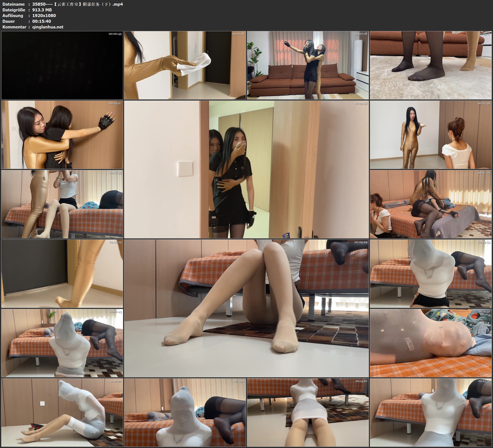The height and width of the screenshot is (448, 493).
Task: Open the bedroom frame at 00:06:35
Action: [x=62, y=204]
